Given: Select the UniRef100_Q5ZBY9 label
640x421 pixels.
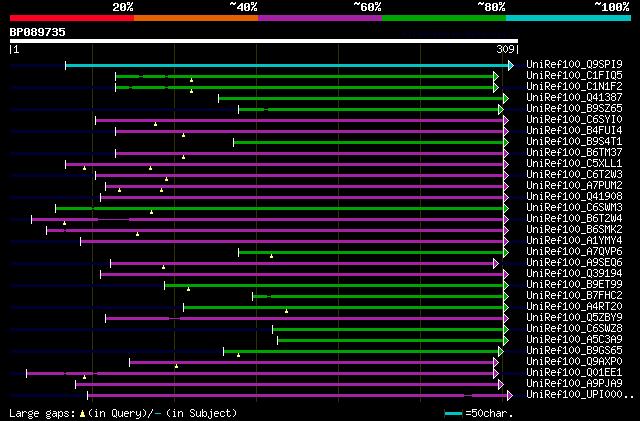Looking at the screenshot, I should tap(574, 318).
